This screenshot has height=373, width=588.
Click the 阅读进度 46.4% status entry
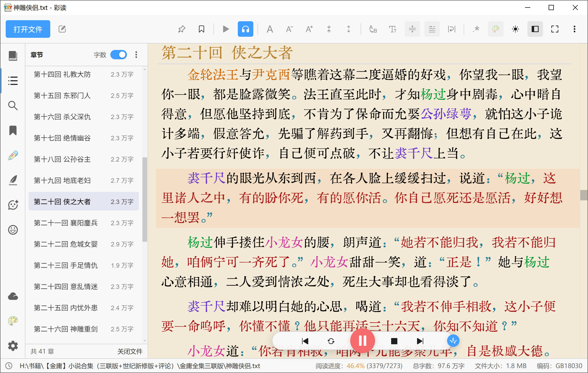click(359, 366)
